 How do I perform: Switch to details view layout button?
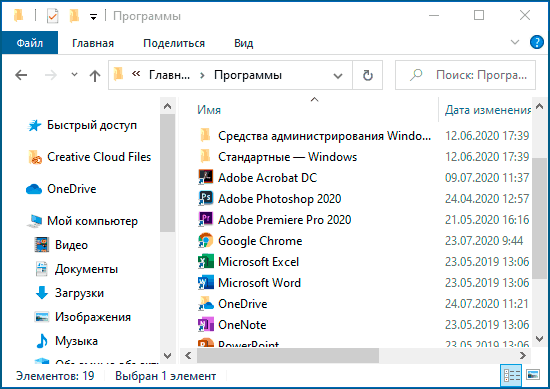point(511,375)
